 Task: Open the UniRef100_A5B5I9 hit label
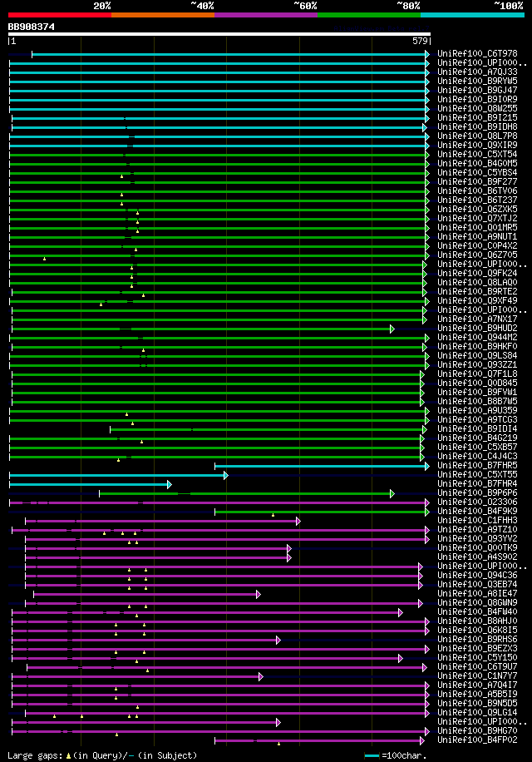click(477, 694)
